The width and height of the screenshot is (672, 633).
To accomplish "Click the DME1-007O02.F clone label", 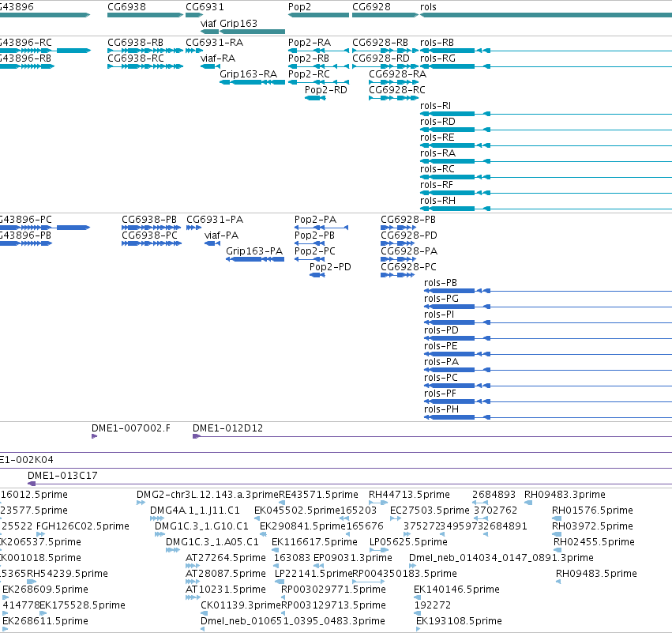I will (131, 428).
